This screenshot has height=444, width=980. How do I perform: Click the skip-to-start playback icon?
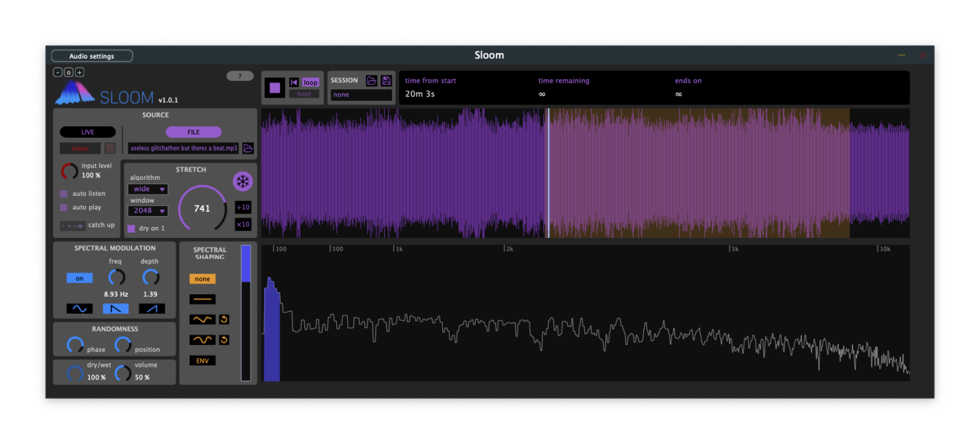(294, 82)
